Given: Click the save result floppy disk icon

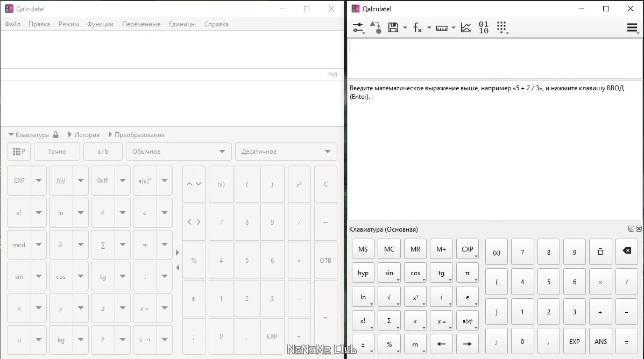Looking at the screenshot, I should (x=393, y=27).
